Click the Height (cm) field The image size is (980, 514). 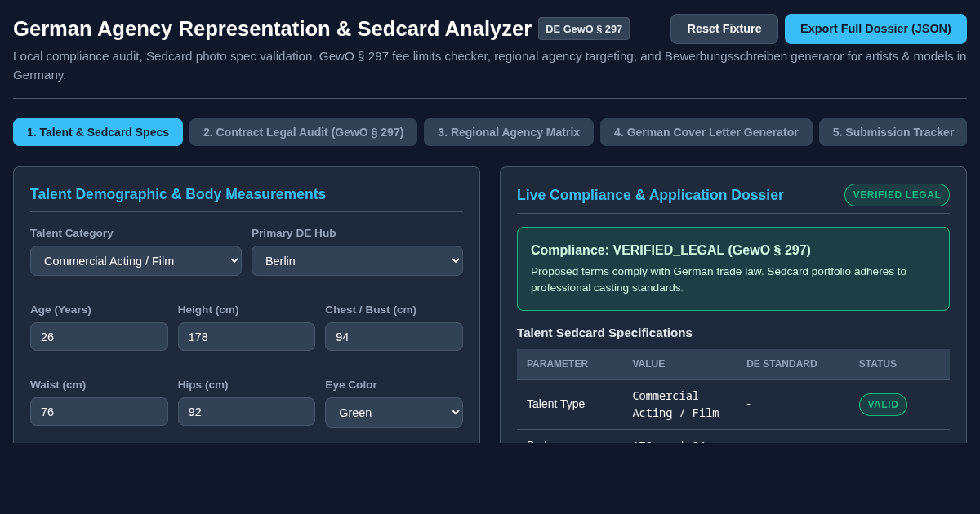click(x=247, y=336)
